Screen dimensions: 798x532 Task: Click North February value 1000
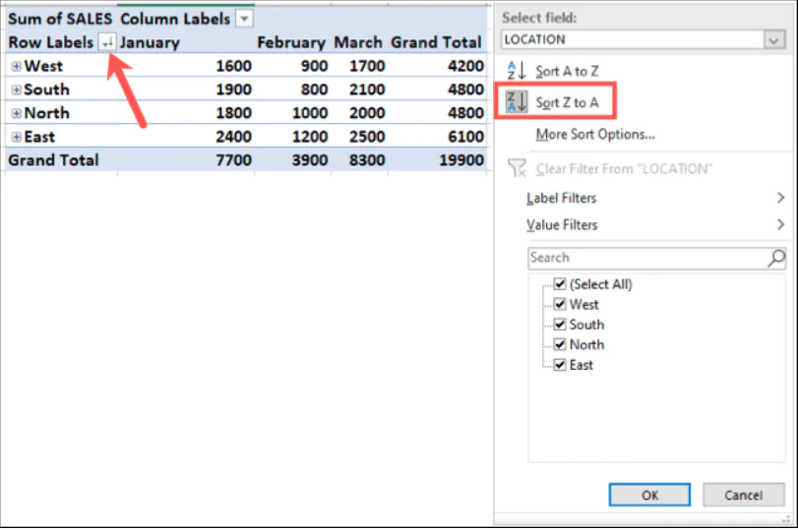pos(310,113)
